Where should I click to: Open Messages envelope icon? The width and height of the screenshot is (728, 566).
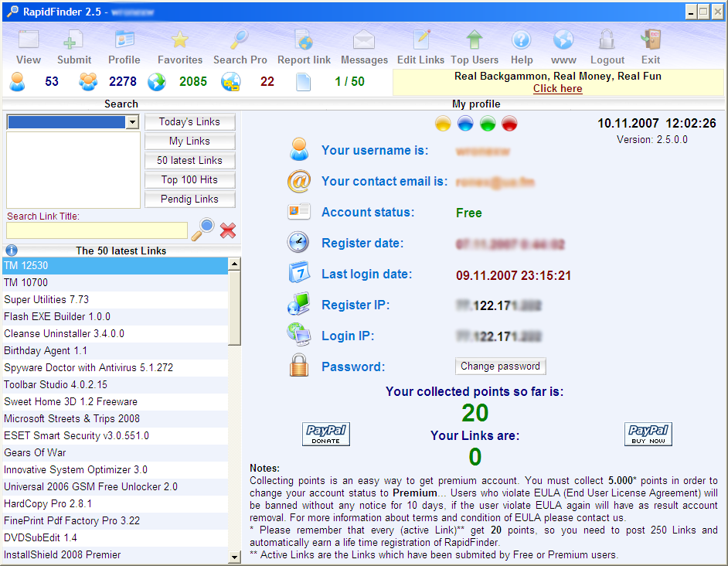pos(363,39)
